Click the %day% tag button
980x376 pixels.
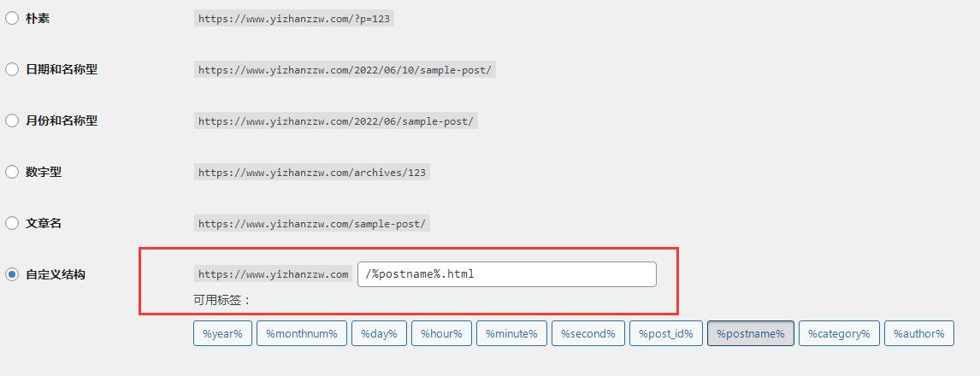(x=379, y=333)
